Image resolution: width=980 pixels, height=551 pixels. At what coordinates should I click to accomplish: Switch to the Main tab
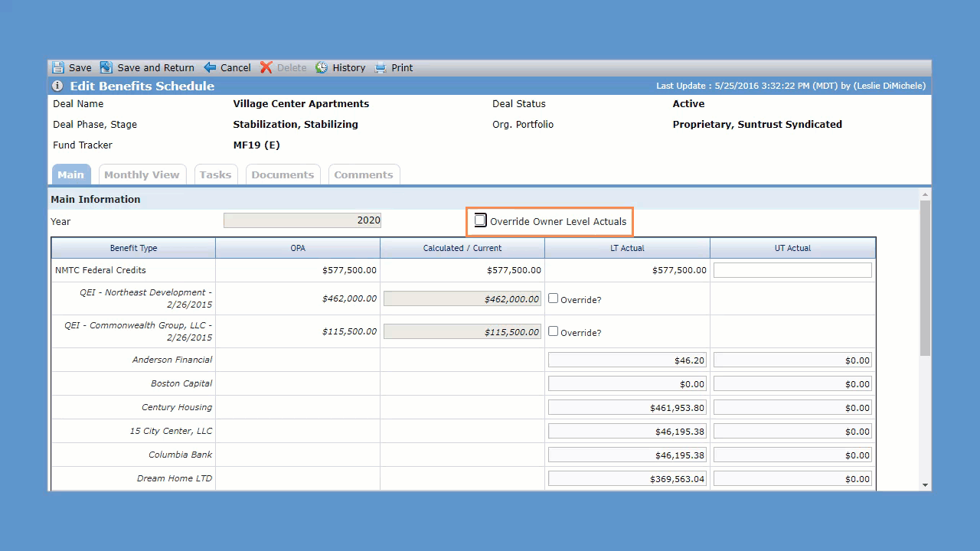[70, 174]
